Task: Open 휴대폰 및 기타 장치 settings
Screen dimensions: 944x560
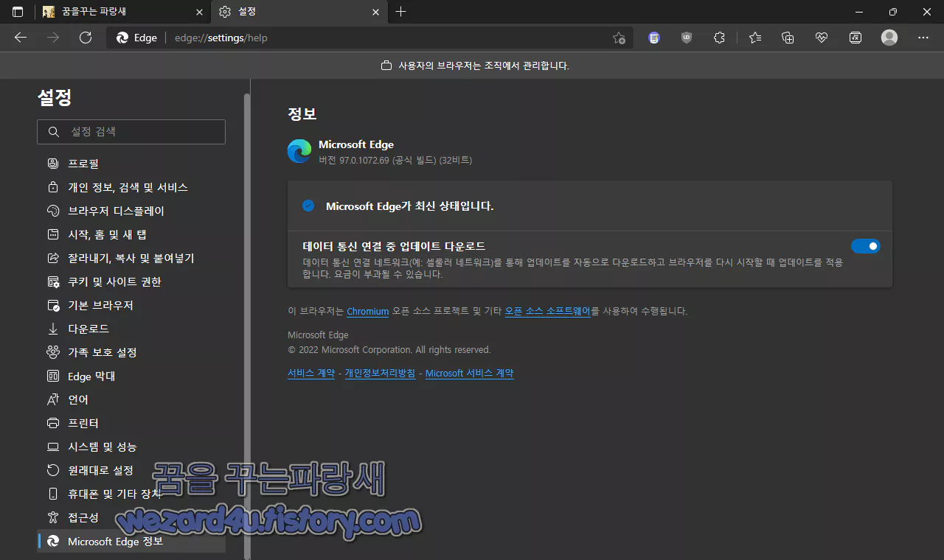Action: 131,494
